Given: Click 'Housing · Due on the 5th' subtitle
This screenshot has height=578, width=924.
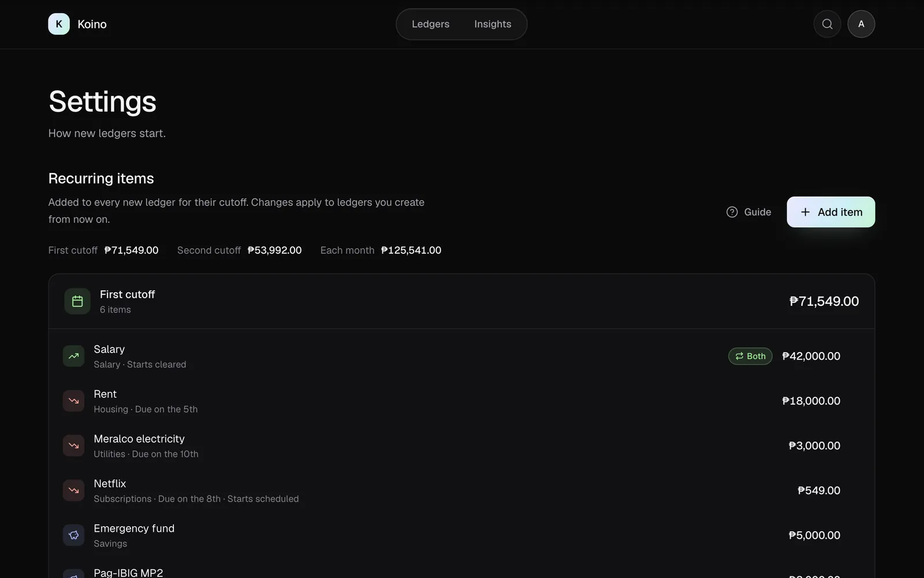Looking at the screenshot, I should pos(146,409).
